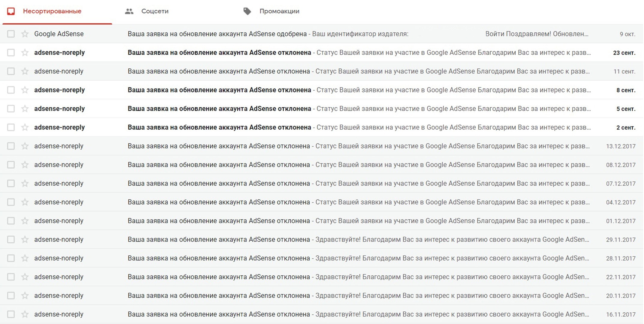This screenshot has height=324, width=644.
Task: Select the 2 сент. email checkbox
Action: pyautogui.click(x=11, y=127)
